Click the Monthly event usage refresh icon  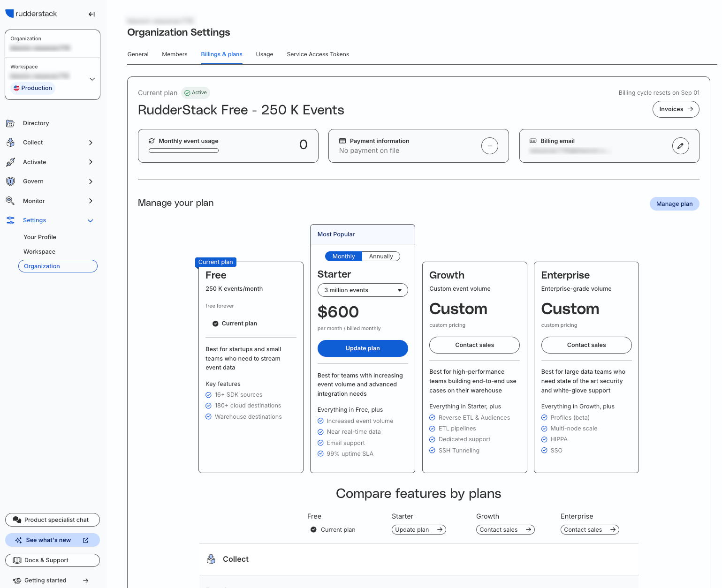pyautogui.click(x=152, y=141)
